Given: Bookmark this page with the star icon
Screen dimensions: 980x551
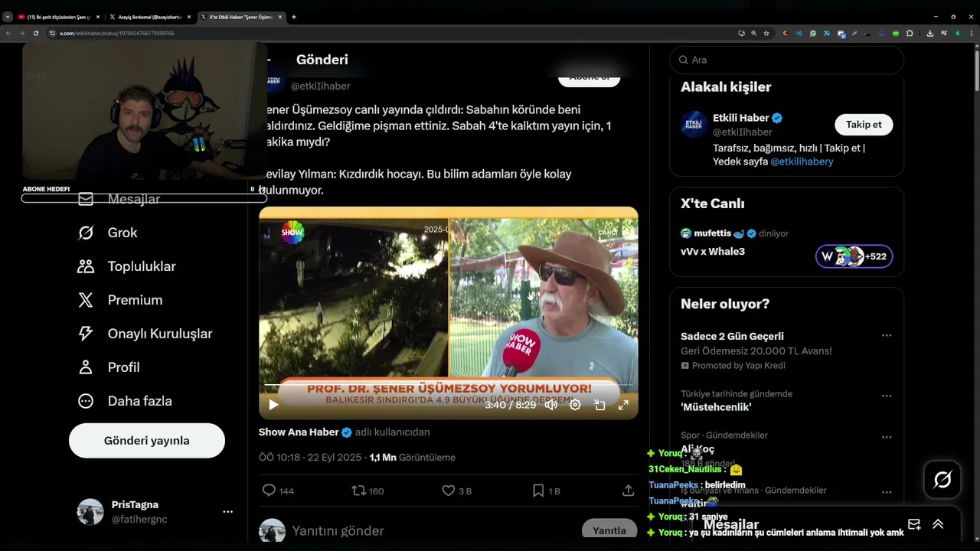Looking at the screenshot, I should tap(766, 34).
